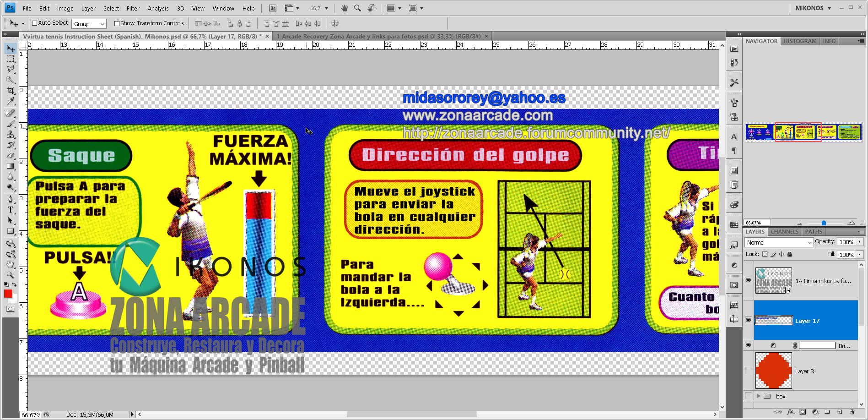The width and height of the screenshot is (868, 420).
Task: Click the Add a layer style (fx) icon
Action: [790, 412]
